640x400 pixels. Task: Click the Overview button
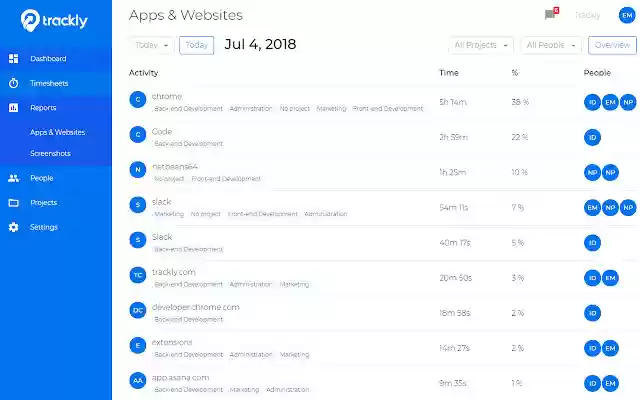(x=612, y=45)
